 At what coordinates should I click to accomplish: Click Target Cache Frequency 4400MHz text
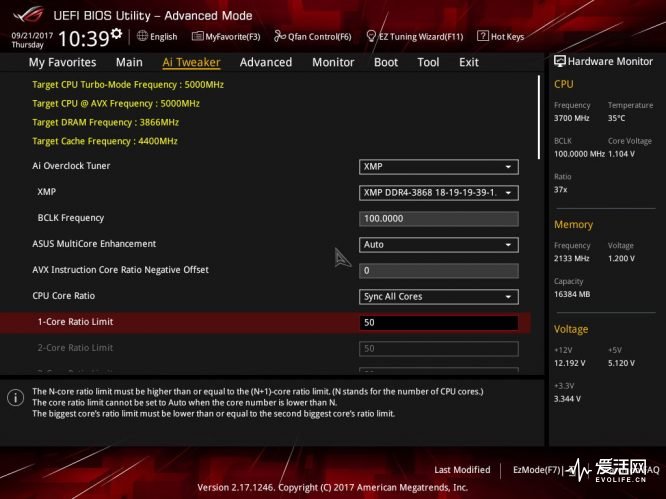point(105,141)
